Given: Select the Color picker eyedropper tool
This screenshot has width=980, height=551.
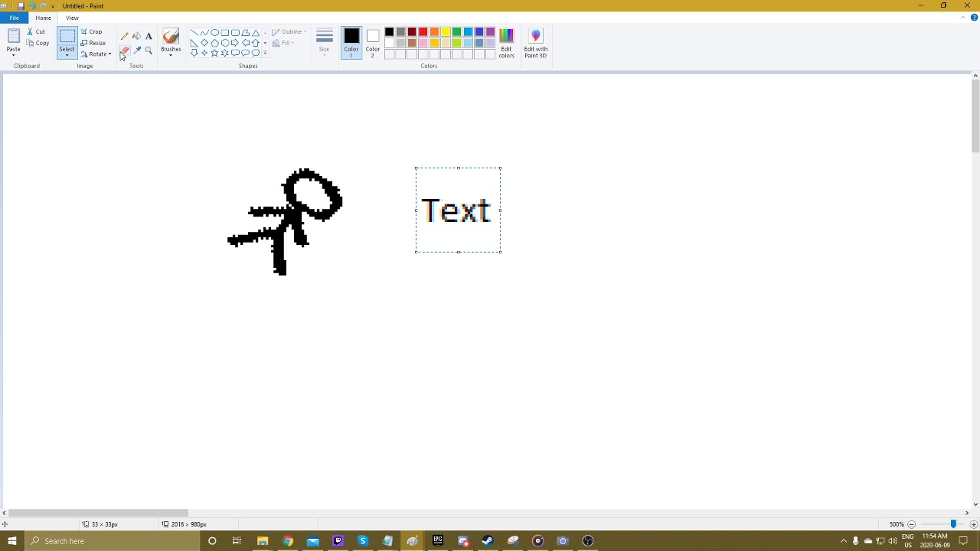Looking at the screenshot, I should click(x=136, y=51).
